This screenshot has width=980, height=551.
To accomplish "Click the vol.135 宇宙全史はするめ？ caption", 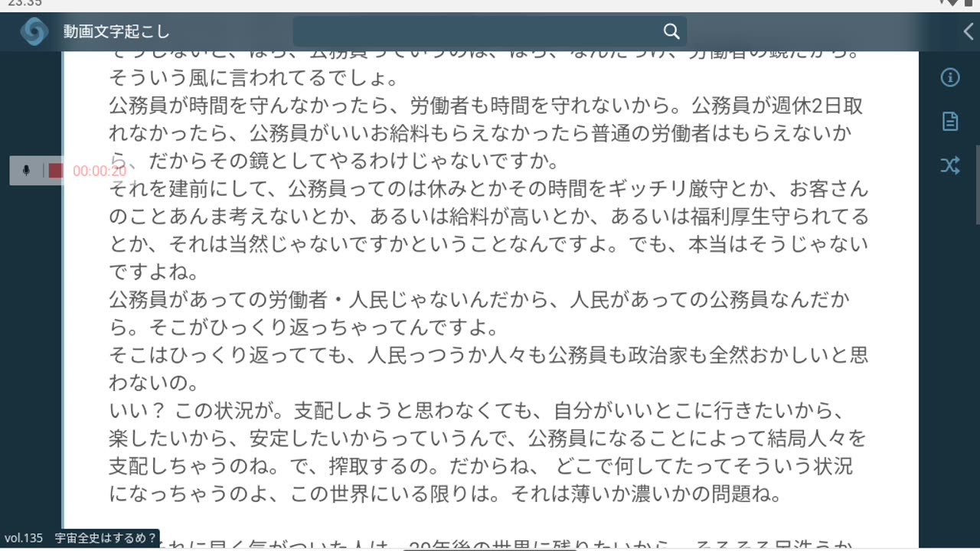I will pos(80,538).
